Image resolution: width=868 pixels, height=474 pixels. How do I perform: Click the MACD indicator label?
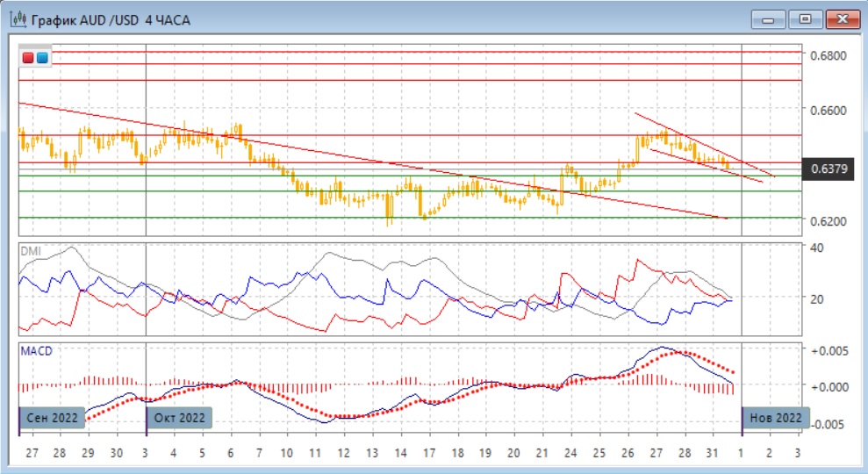pyautogui.click(x=35, y=351)
